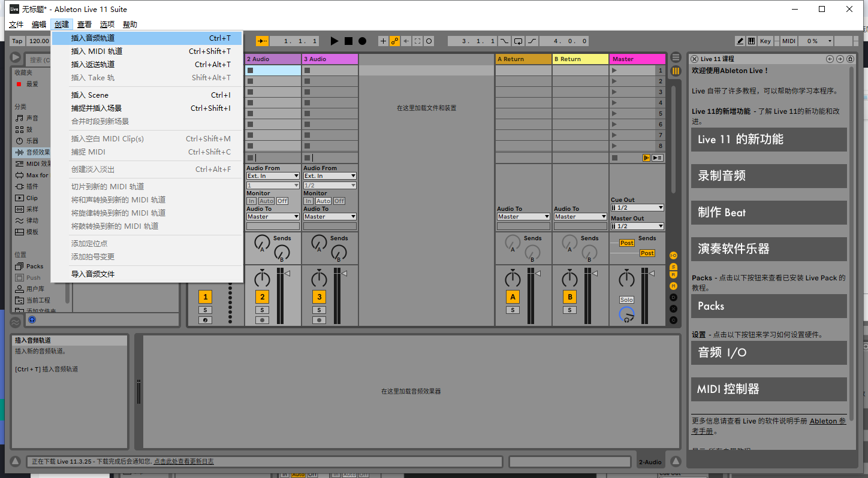The image size is (868, 478).
Task: Click the Live 11 的新功能 lesson button
Action: point(769,140)
